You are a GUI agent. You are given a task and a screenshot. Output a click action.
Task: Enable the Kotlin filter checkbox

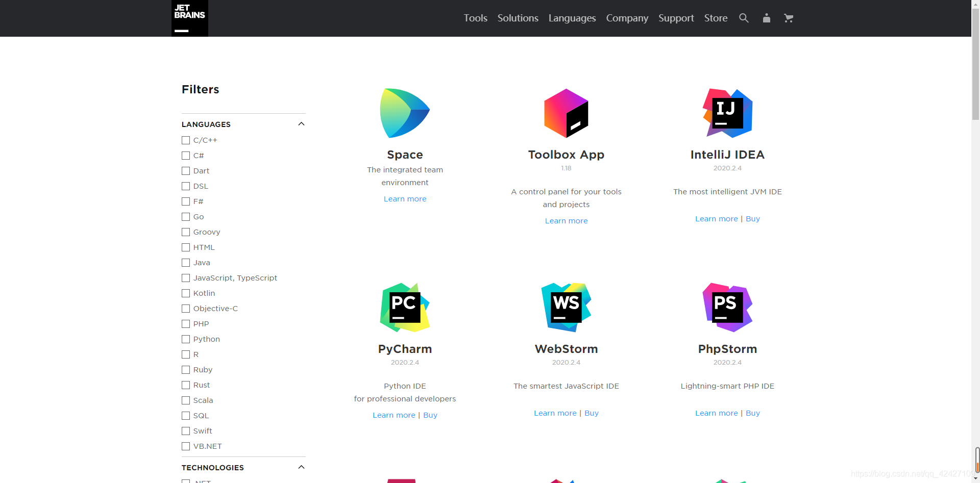coord(186,293)
